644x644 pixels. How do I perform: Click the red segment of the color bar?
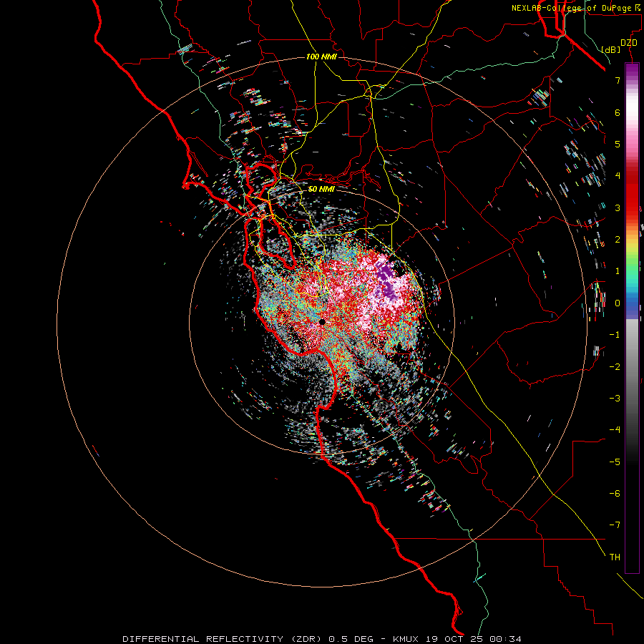click(x=632, y=193)
